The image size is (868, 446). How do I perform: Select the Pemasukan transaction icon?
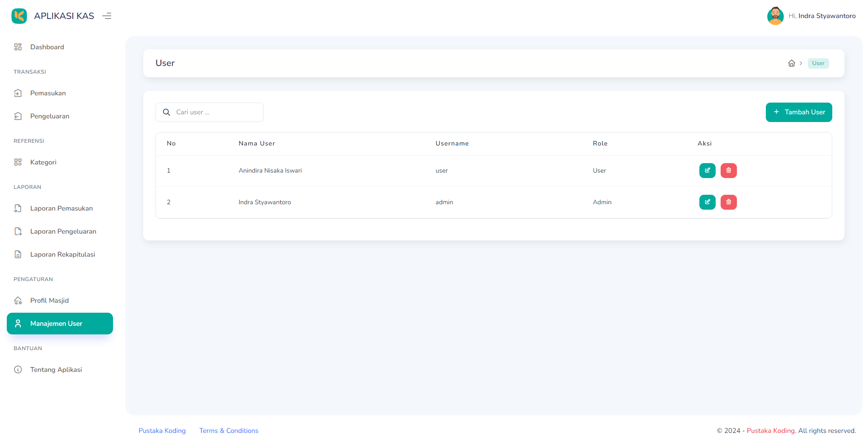(x=18, y=93)
